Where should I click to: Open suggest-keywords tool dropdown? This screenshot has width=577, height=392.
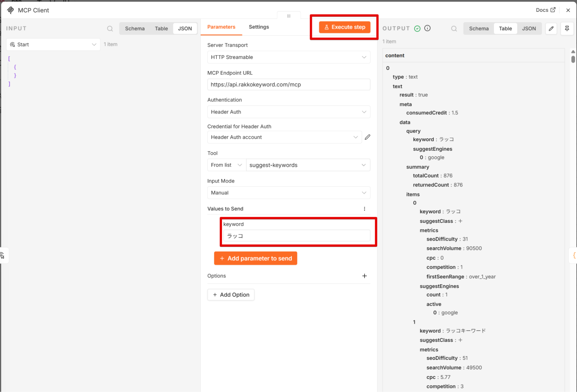(308, 165)
